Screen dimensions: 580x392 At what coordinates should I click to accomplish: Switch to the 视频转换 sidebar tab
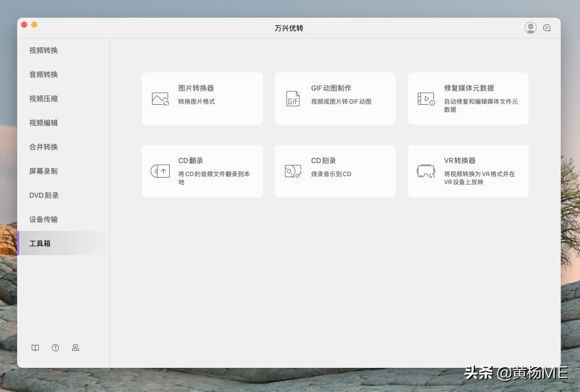[43, 50]
